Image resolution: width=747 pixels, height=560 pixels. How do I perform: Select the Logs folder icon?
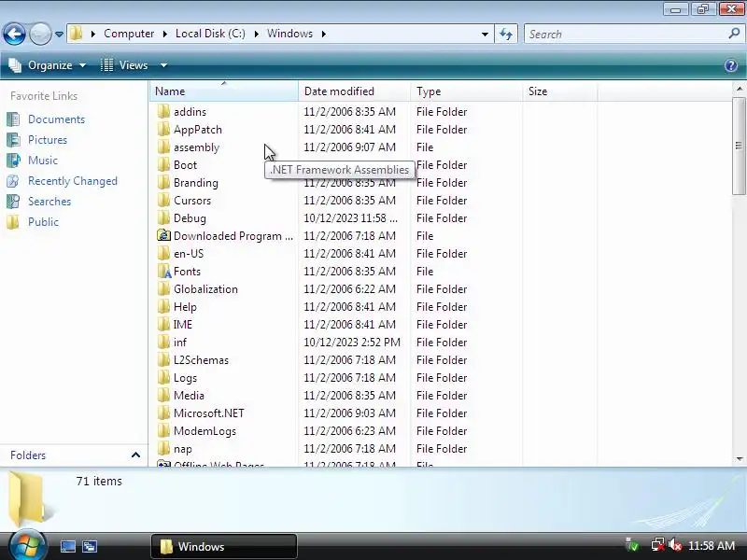[163, 378]
